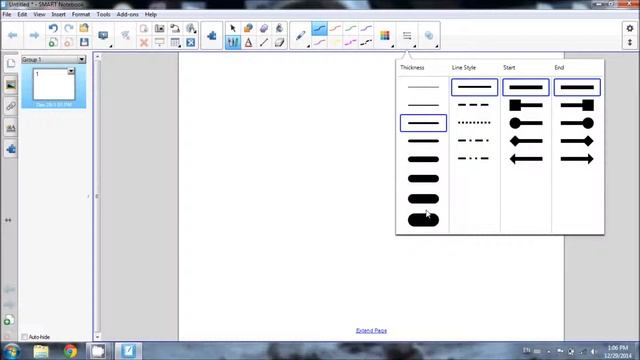The image size is (640, 360).
Task: Move toolbar position with double arrow
Action: [630, 42]
